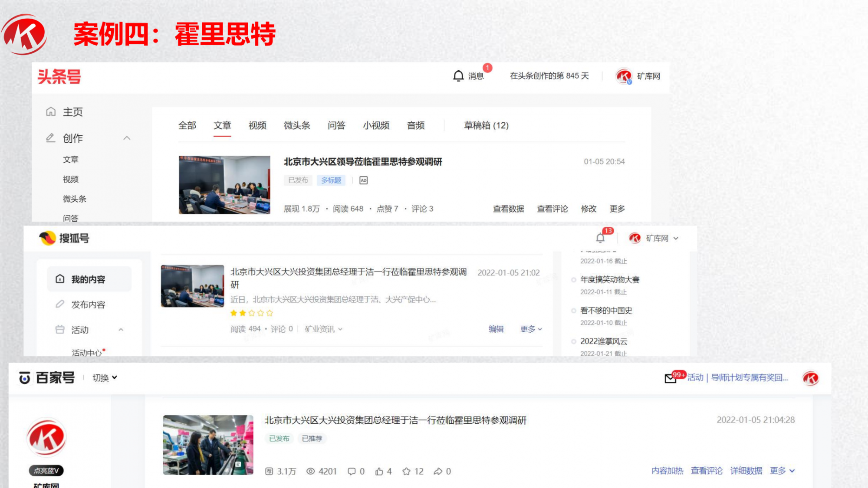The width and height of the screenshot is (868, 488).
Task: Click the AD icon under Toutiao article
Action: click(364, 180)
